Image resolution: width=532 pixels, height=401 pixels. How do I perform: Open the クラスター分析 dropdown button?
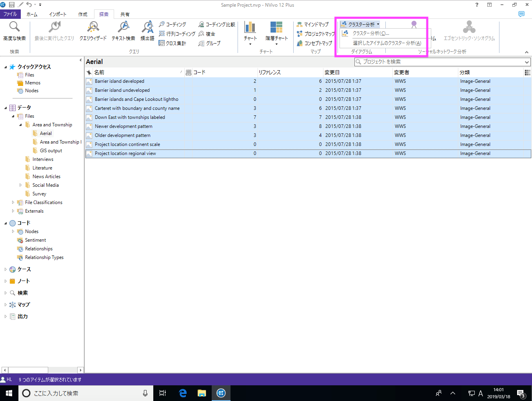click(361, 24)
